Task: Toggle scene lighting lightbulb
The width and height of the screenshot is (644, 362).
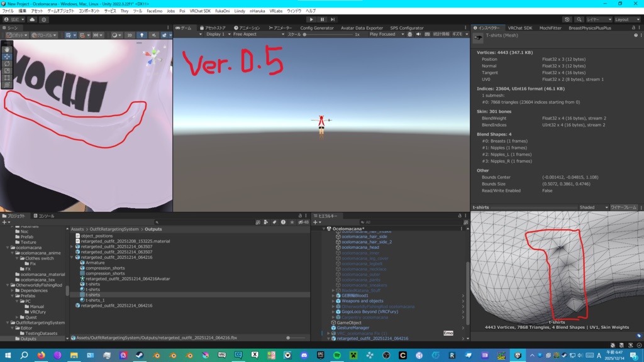Action: [x=142, y=35]
